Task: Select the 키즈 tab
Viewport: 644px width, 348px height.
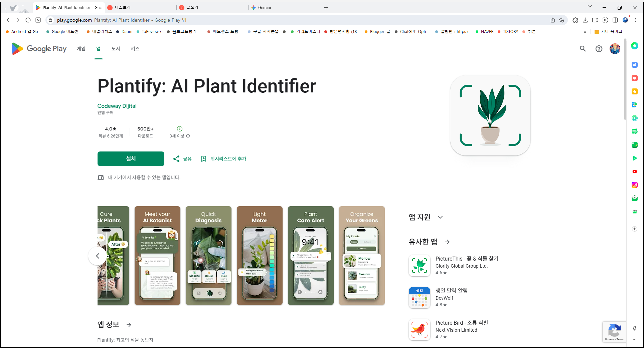Action: (135, 49)
